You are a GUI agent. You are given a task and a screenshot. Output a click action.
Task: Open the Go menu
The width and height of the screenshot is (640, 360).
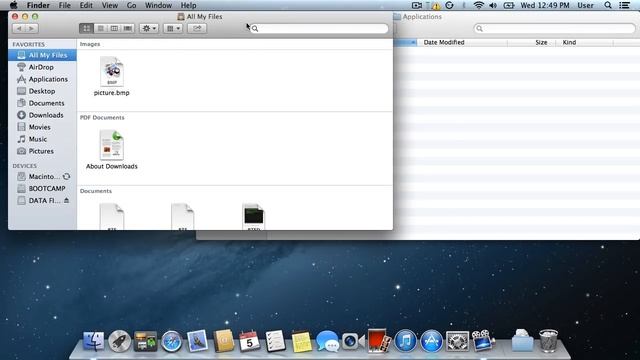[x=131, y=5]
